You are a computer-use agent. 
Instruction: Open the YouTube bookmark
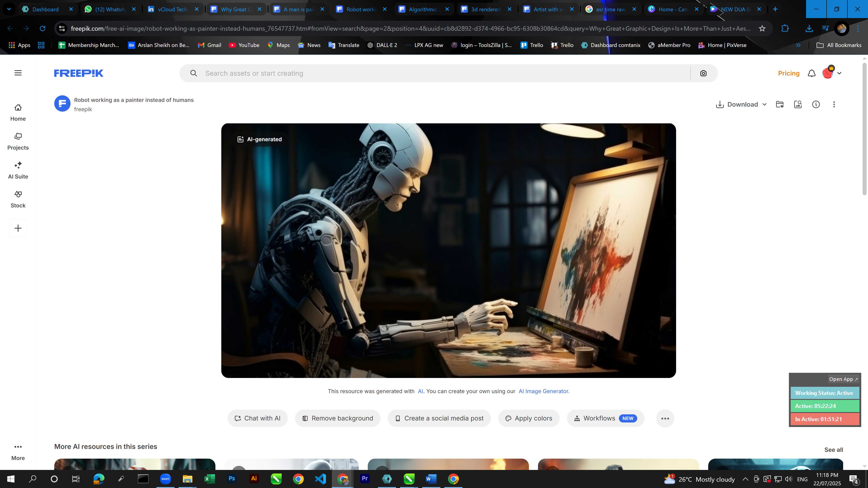coord(244,45)
